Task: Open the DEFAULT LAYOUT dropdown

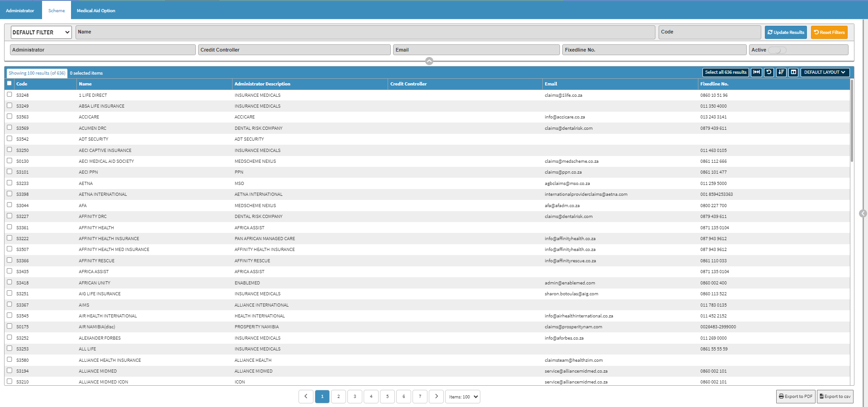Action: (x=825, y=72)
